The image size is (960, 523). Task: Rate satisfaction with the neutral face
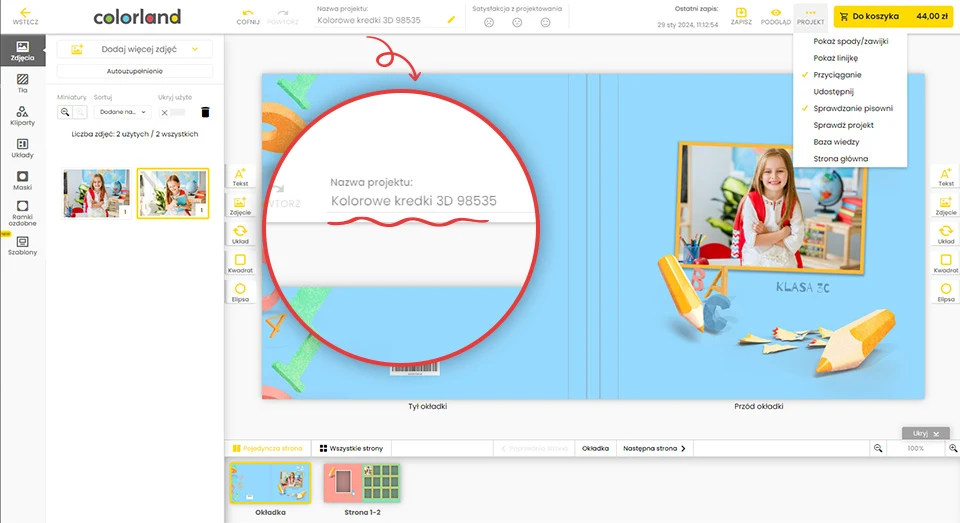pos(517,23)
